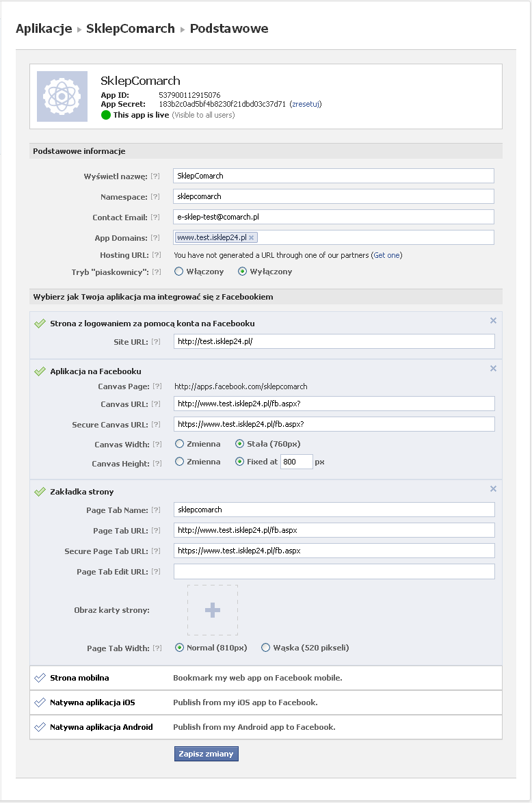Click the Namespace input field
The width and height of the screenshot is (532, 803).
[333, 196]
